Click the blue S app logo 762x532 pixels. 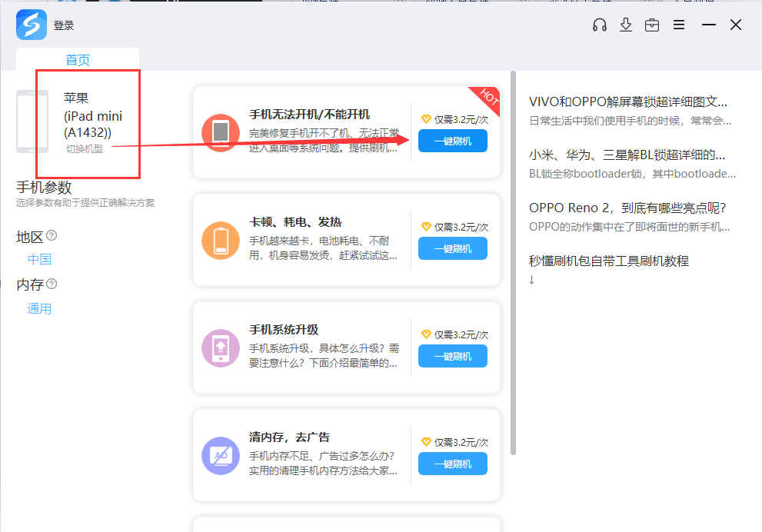point(31,25)
